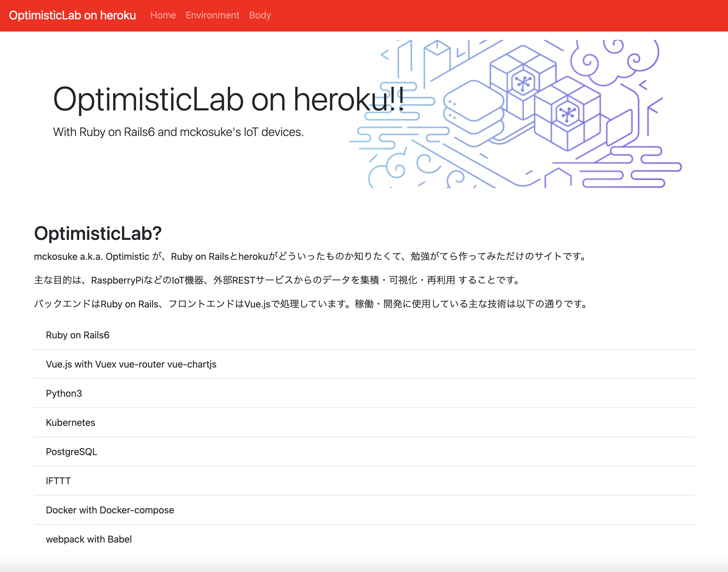Go to the Environment page

click(212, 15)
